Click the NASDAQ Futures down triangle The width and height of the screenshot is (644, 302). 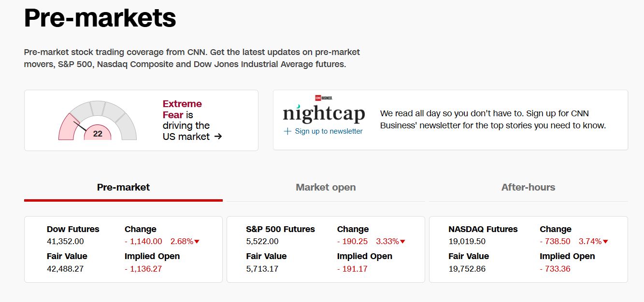[605, 242]
